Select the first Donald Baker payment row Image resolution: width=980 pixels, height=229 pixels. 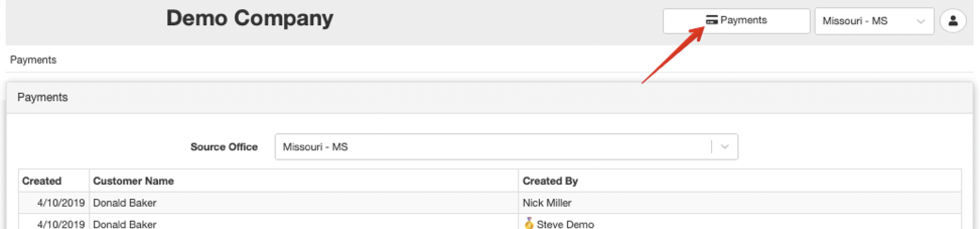(x=489, y=203)
